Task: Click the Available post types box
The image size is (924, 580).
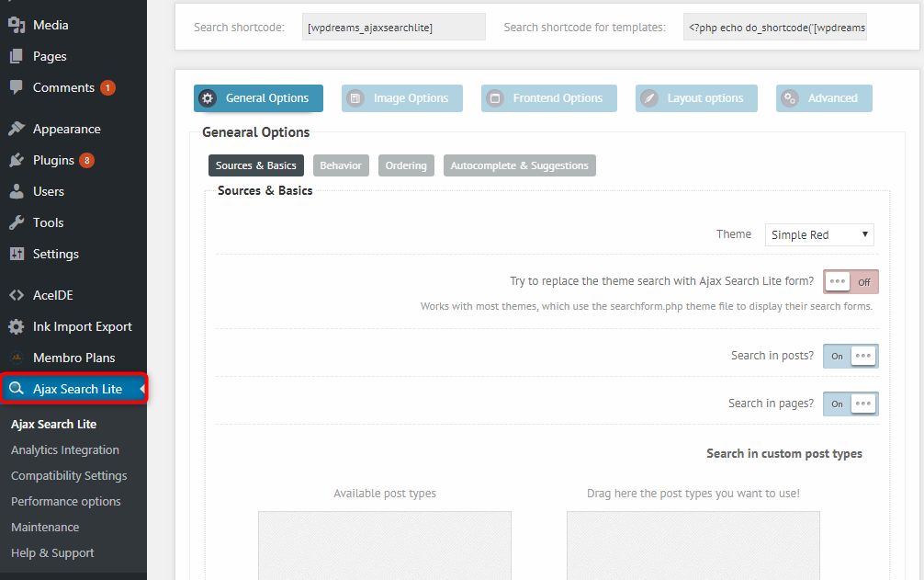Action: pyautogui.click(x=385, y=545)
